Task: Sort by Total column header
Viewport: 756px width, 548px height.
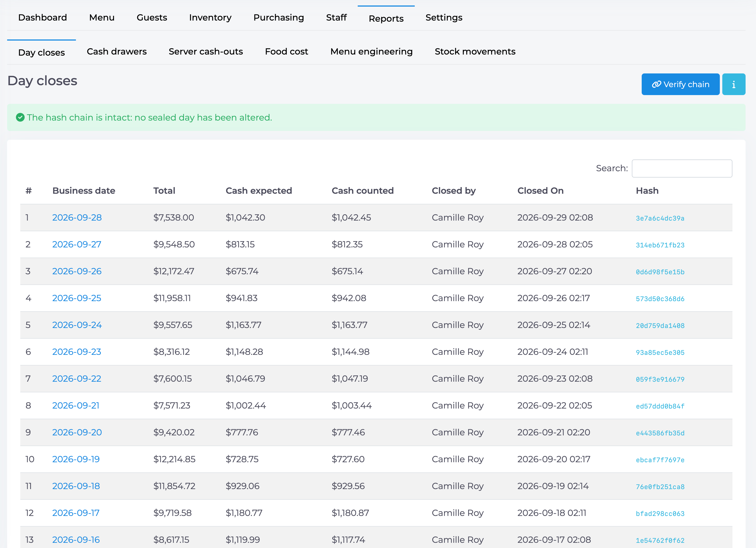Action: (x=164, y=191)
